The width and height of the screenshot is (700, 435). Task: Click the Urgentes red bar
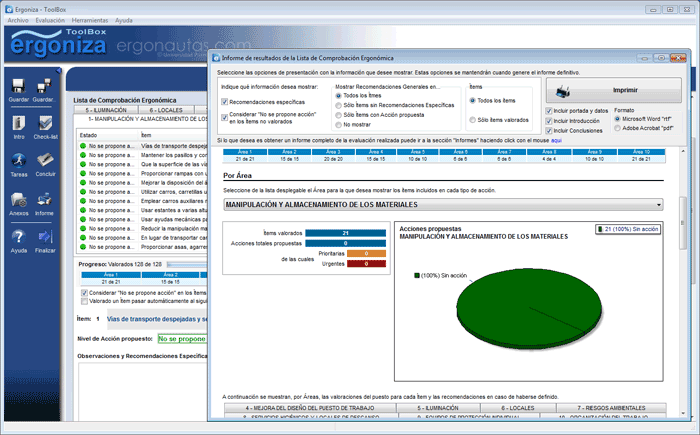click(x=367, y=264)
